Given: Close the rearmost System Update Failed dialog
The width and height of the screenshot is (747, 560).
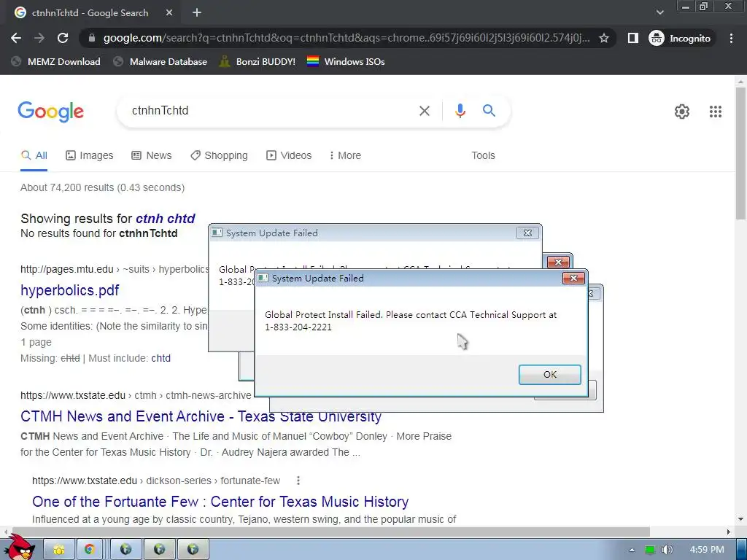Looking at the screenshot, I should 527,233.
